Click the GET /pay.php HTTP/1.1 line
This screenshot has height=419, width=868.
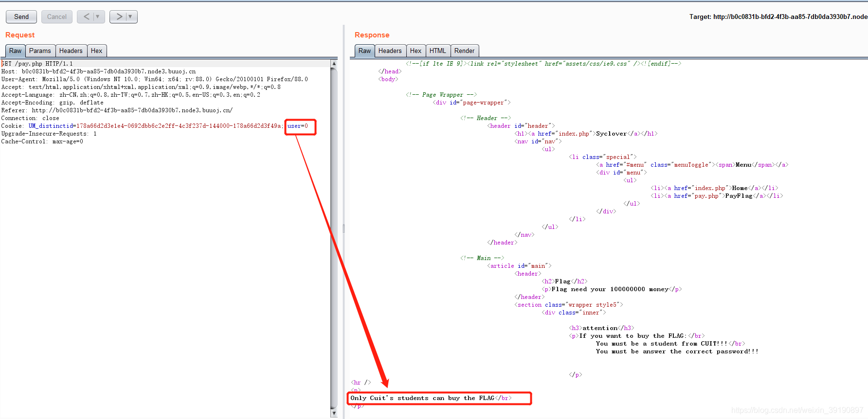pos(37,64)
